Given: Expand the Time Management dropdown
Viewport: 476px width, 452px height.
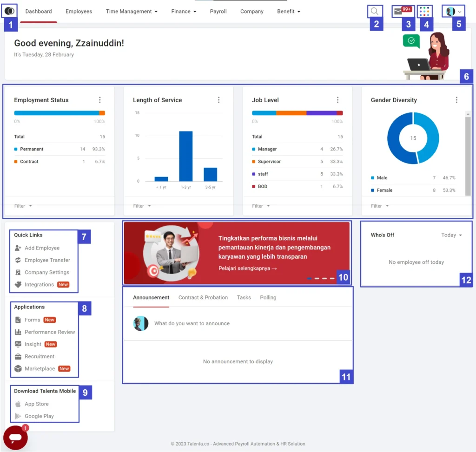Looking at the screenshot, I should point(132,11).
